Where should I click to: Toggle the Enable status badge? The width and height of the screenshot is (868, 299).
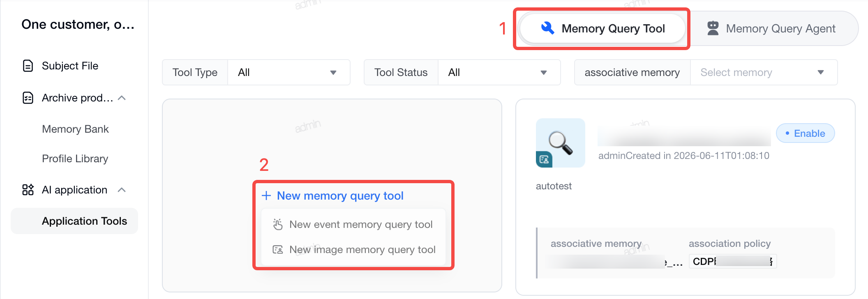(x=805, y=133)
